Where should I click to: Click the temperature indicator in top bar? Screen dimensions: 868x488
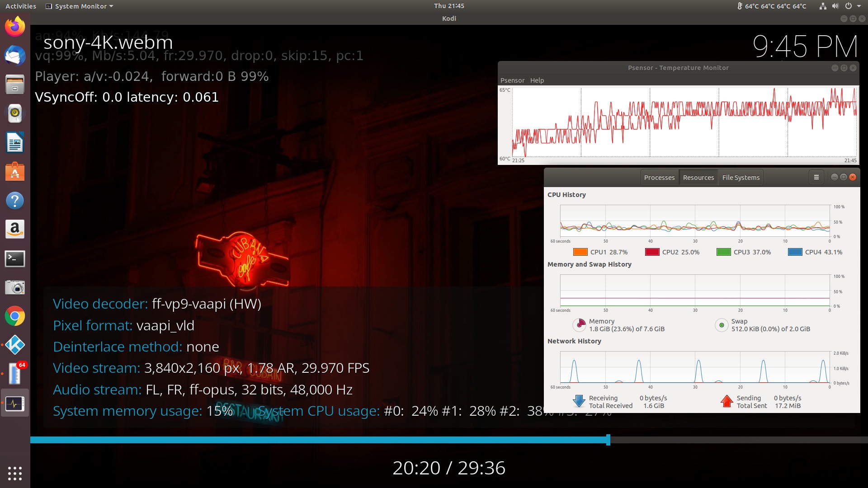[772, 6]
